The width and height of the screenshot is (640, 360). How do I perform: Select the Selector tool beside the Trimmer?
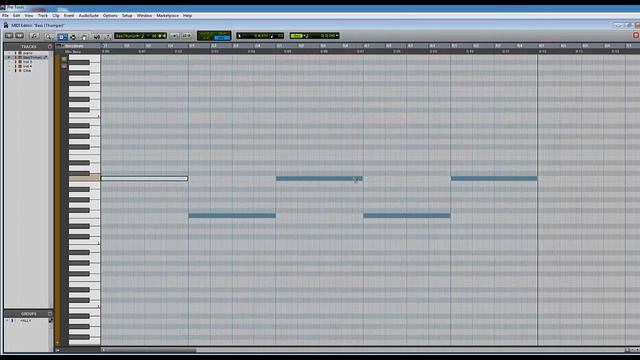click(73, 37)
